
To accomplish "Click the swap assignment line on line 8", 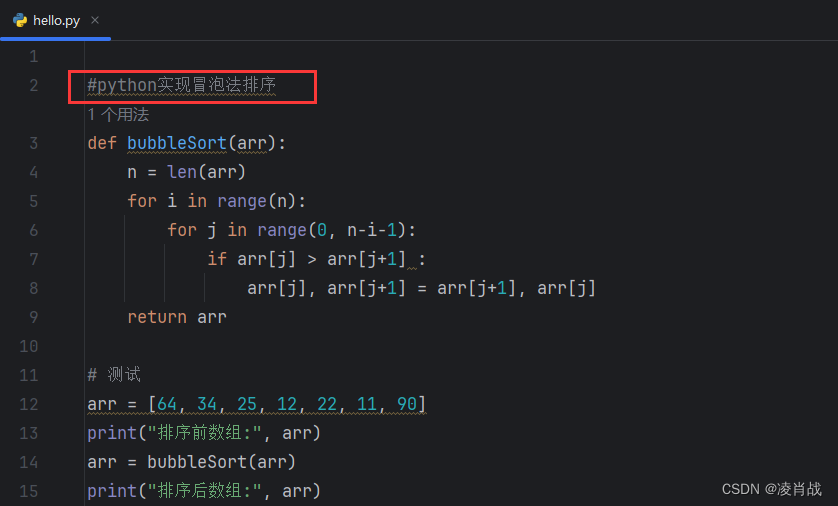I will pyautogui.click(x=421, y=289).
